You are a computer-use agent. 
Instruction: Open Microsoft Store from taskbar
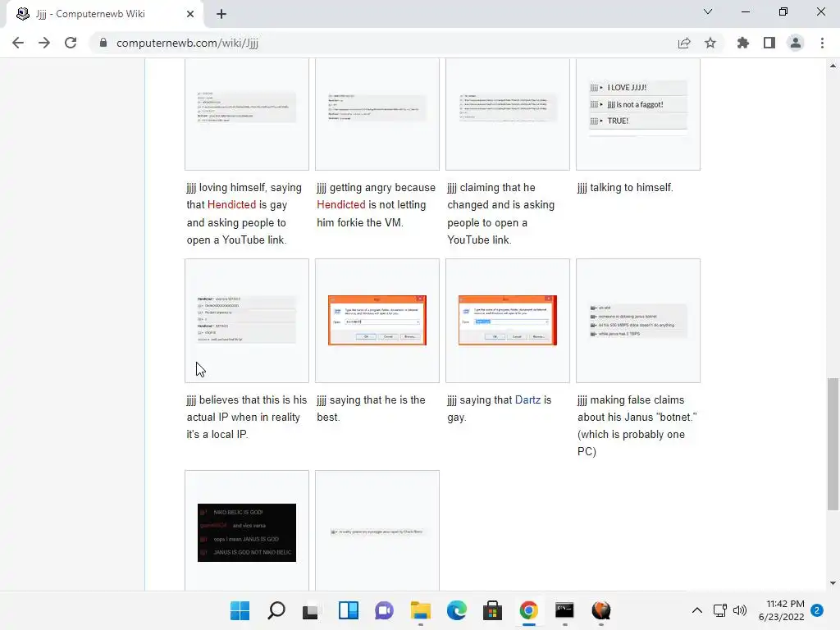tap(492, 610)
